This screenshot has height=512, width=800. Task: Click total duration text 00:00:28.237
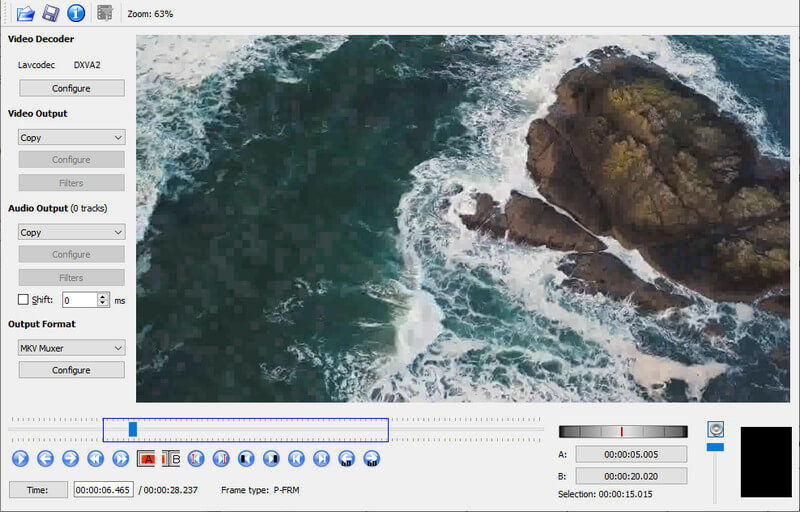click(x=170, y=490)
